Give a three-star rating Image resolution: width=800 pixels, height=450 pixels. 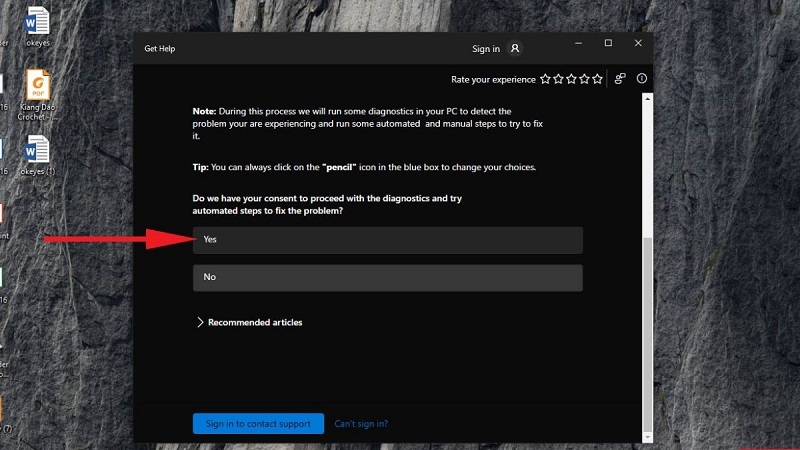pos(571,79)
